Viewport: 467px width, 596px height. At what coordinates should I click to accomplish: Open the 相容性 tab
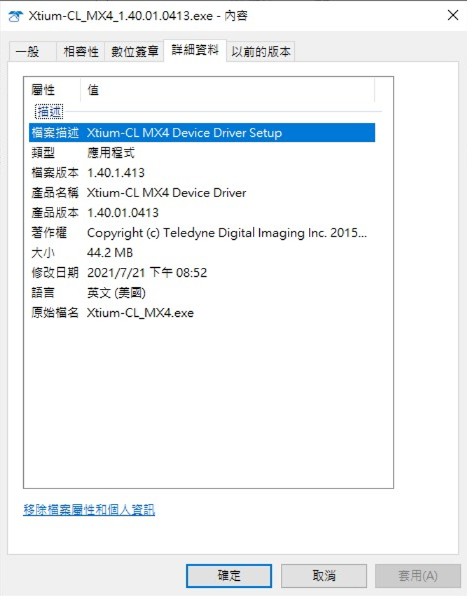(81, 51)
